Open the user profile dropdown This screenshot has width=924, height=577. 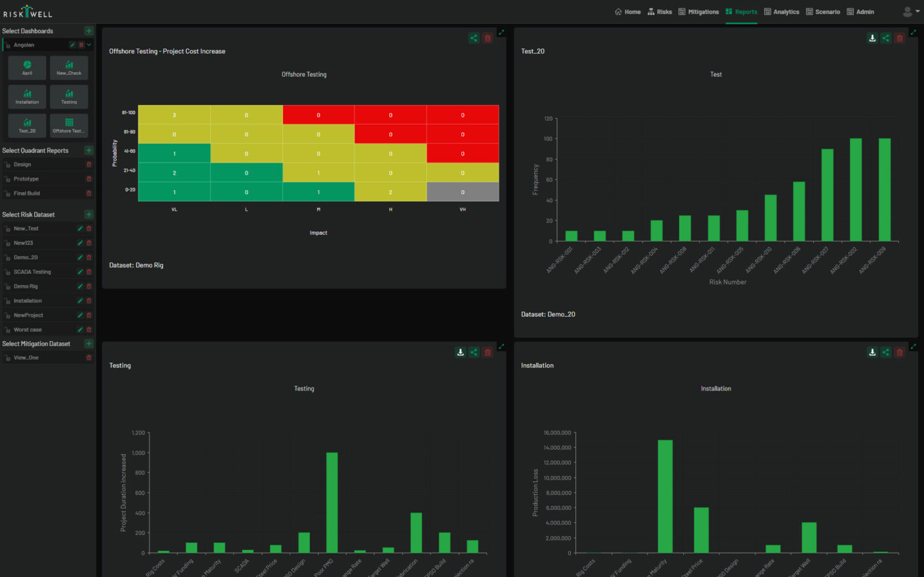click(911, 12)
